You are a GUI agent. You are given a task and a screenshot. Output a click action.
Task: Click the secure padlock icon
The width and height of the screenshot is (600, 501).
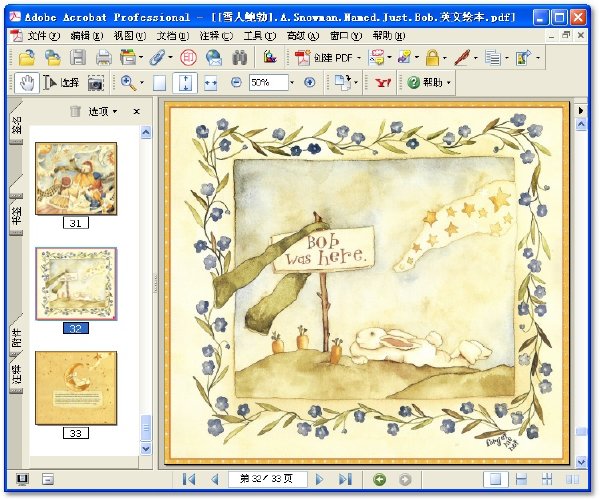[432, 58]
